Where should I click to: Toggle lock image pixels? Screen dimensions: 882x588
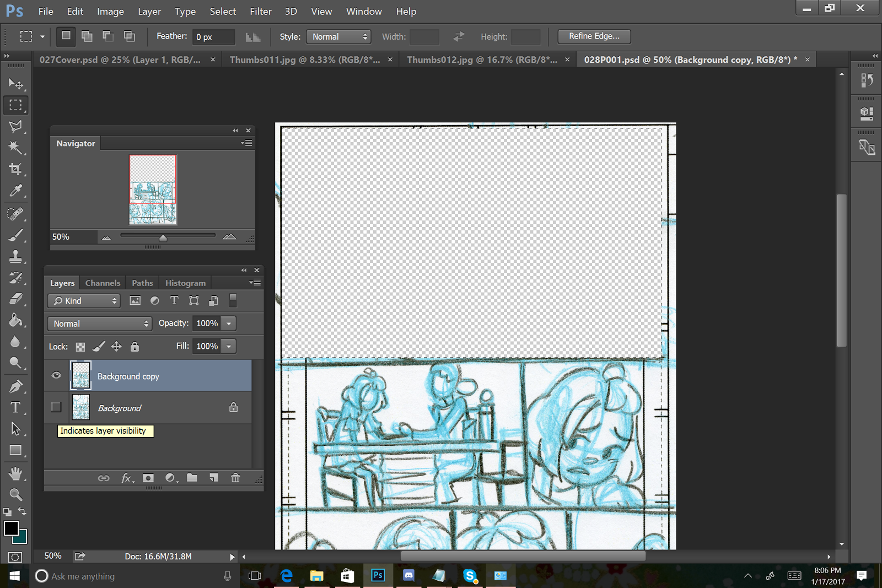(x=99, y=347)
